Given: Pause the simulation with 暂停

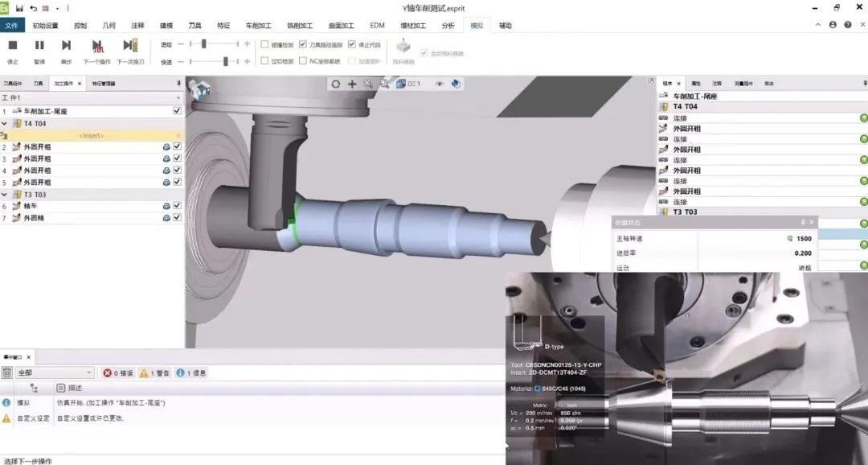Looking at the screenshot, I should [x=39, y=46].
